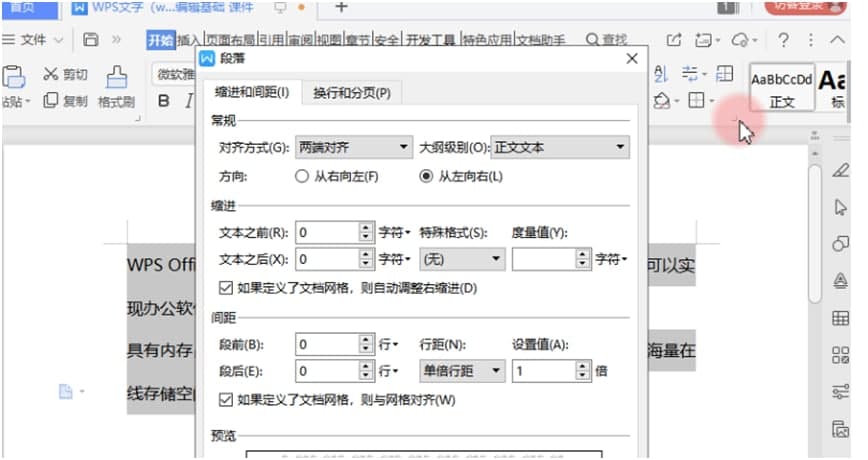The width and height of the screenshot is (868, 460).
Task: Open Help question mark icon
Action: [x=783, y=40]
